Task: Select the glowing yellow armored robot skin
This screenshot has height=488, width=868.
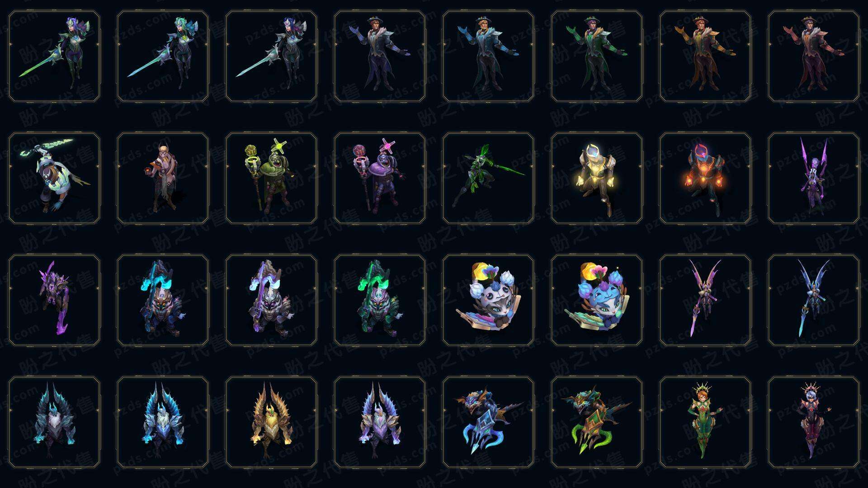Action: pos(597,178)
